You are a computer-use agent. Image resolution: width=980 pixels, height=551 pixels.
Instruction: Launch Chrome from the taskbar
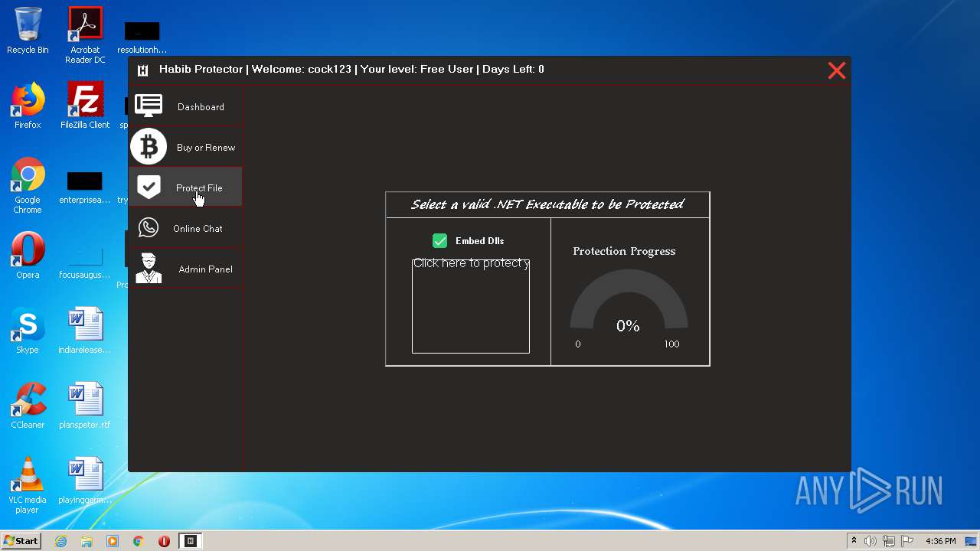tap(139, 541)
